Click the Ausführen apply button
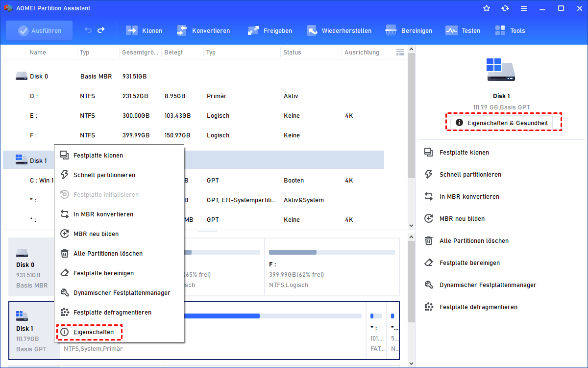 point(39,30)
